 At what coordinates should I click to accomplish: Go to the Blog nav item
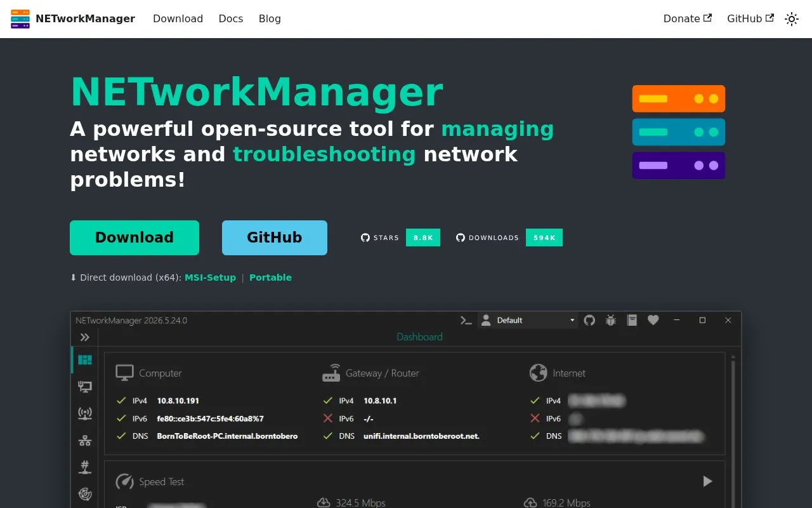pos(270,19)
